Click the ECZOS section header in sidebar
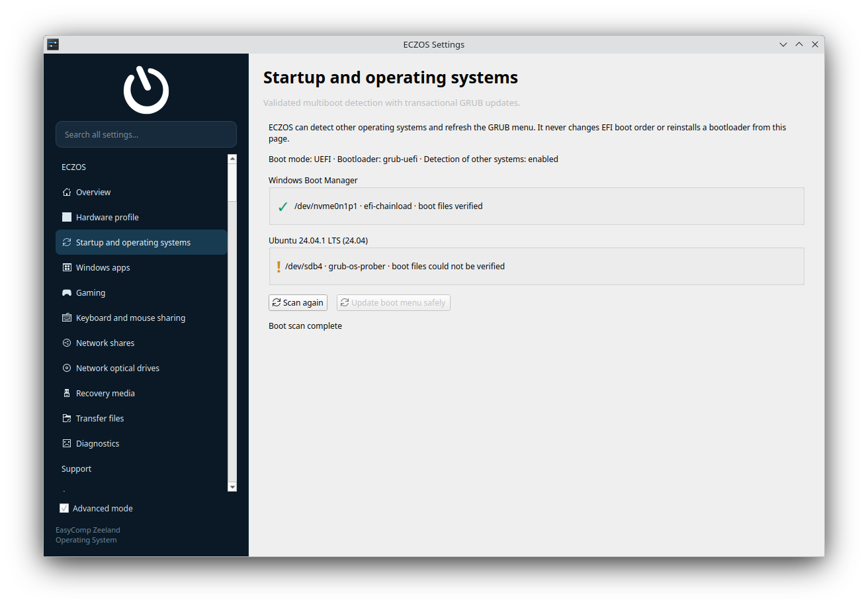868x608 pixels. 74,167
